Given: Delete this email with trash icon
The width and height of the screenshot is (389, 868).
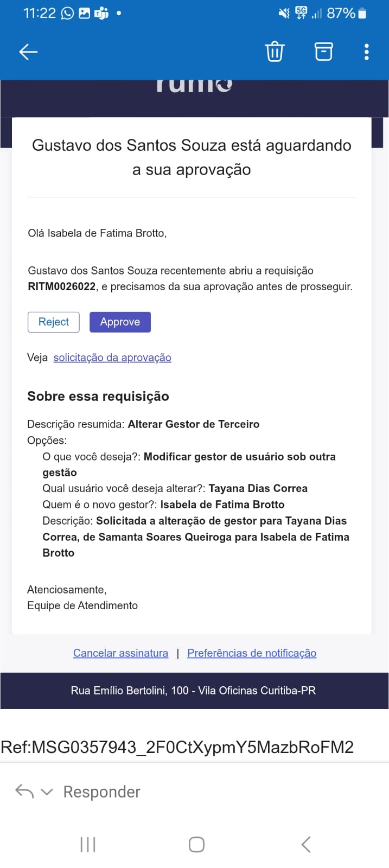Looking at the screenshot, I should [275, 52].
